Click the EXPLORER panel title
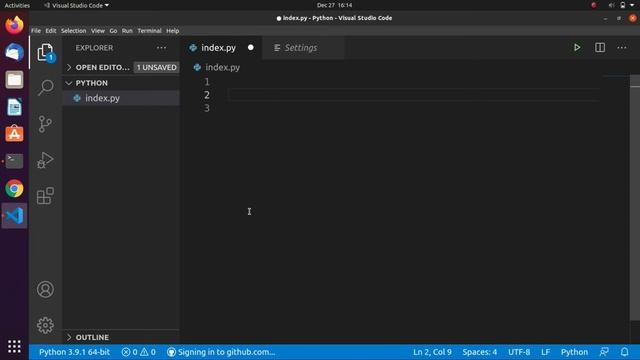 click(94, 48)
